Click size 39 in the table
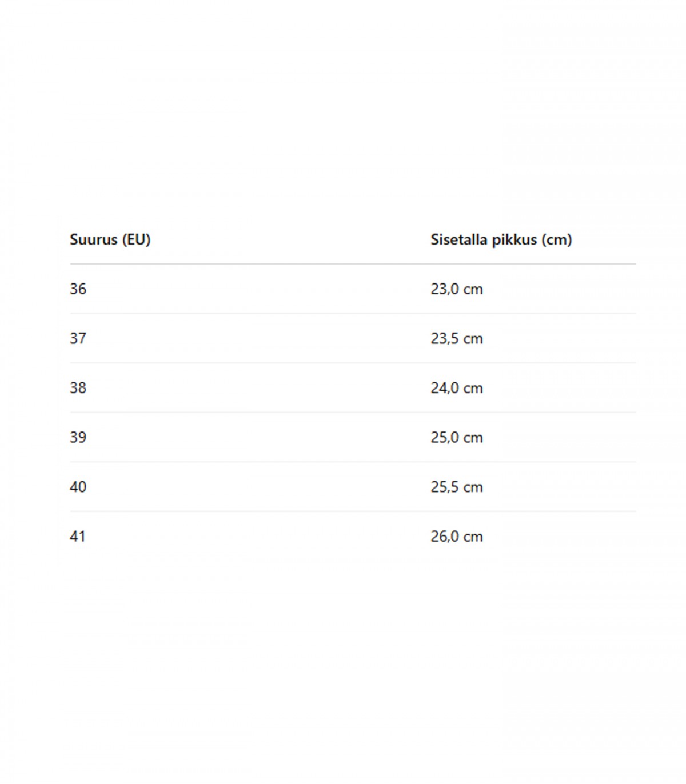This screenshot has width=686, height=784. (x=78, y=438)
